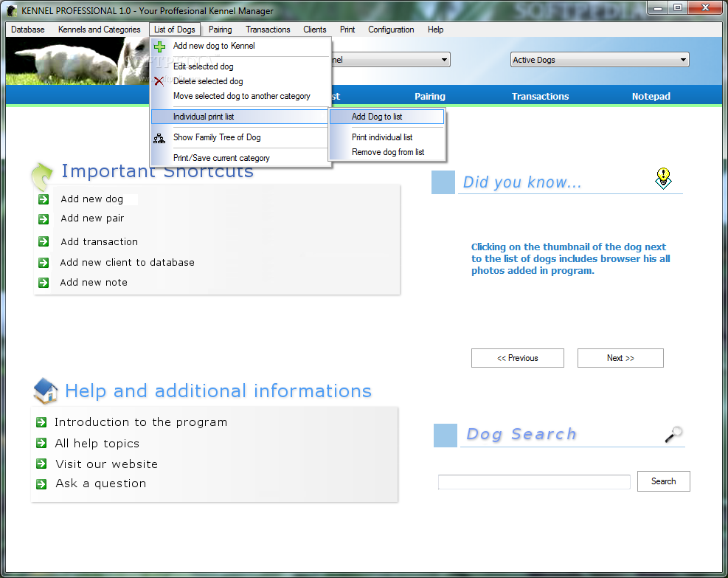Open Kennels and Categories menu
Screen dimensions: 728x578
[100, 30]
